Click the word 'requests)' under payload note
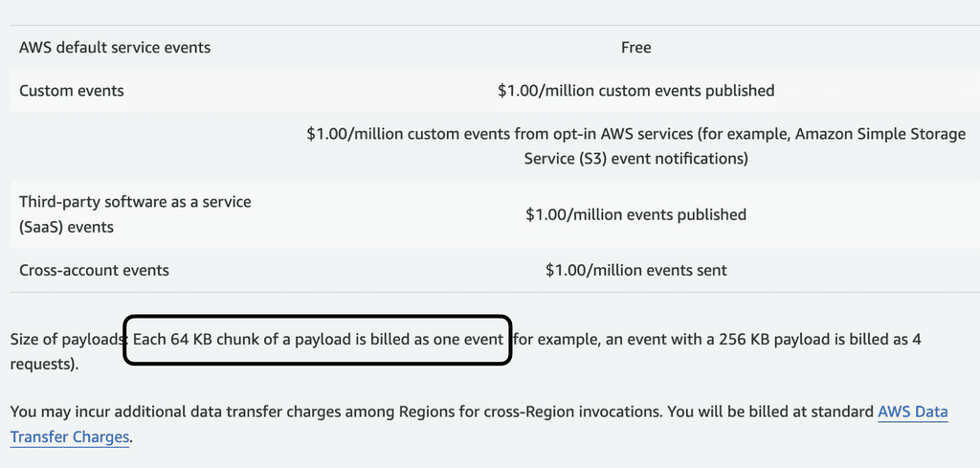This screenshot has width=980, height=468. tap(44, 365)
